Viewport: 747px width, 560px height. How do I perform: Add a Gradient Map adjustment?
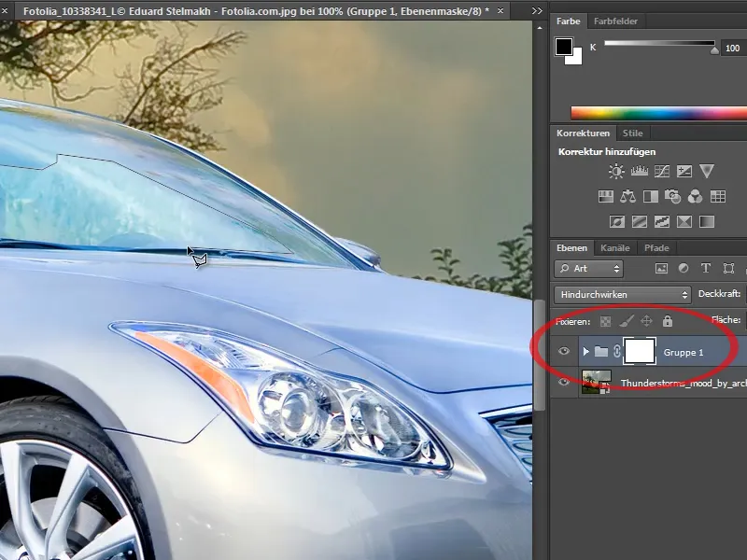coord(707,221)
